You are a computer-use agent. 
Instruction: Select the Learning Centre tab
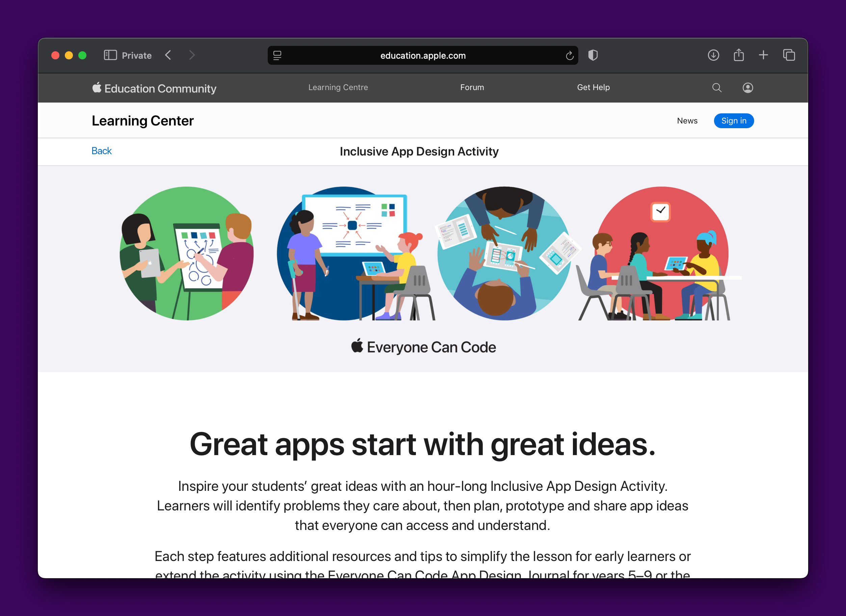point(338,87)
